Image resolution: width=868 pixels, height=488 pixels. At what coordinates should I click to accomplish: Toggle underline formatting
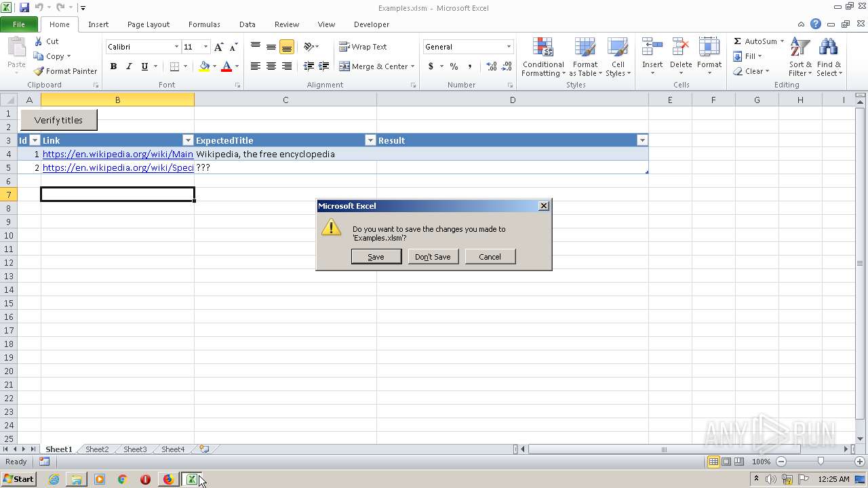[x=144, y=66]
